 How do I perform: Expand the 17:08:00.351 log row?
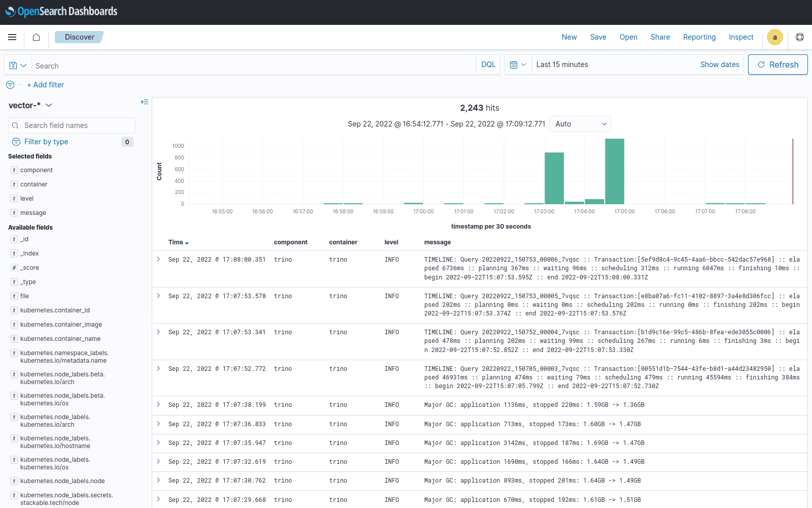[158, 260]
